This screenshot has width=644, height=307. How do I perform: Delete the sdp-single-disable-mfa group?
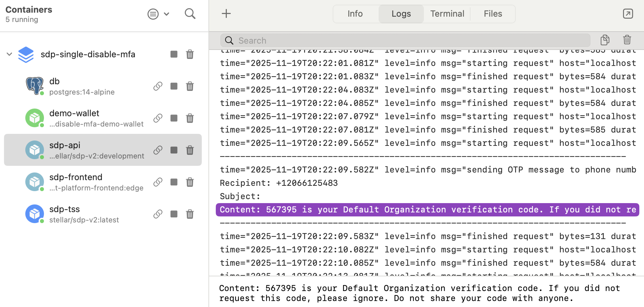point(190,54)
